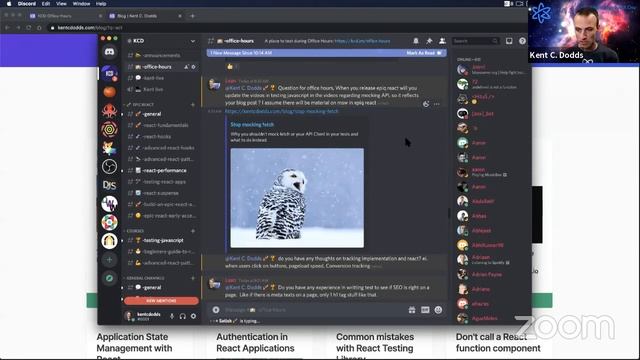Open the red octopus server icon
The image size is (640, 360).
pos(109,111)
